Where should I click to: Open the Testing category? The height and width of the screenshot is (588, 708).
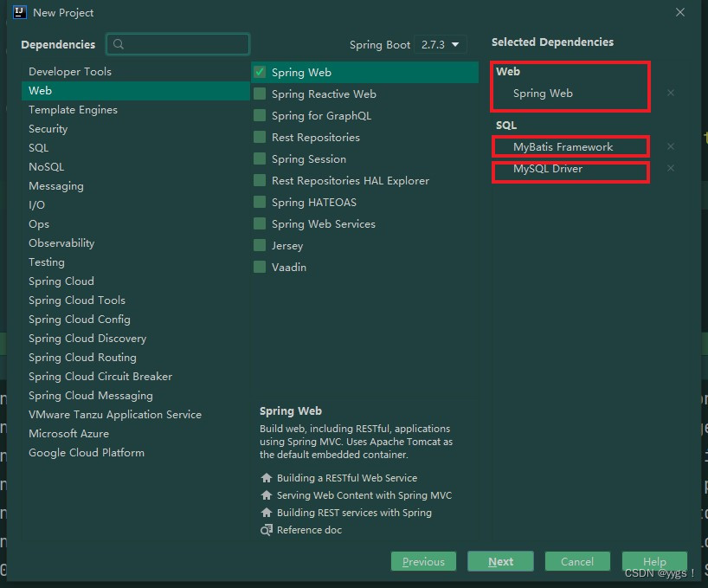[x=136, y=262]
